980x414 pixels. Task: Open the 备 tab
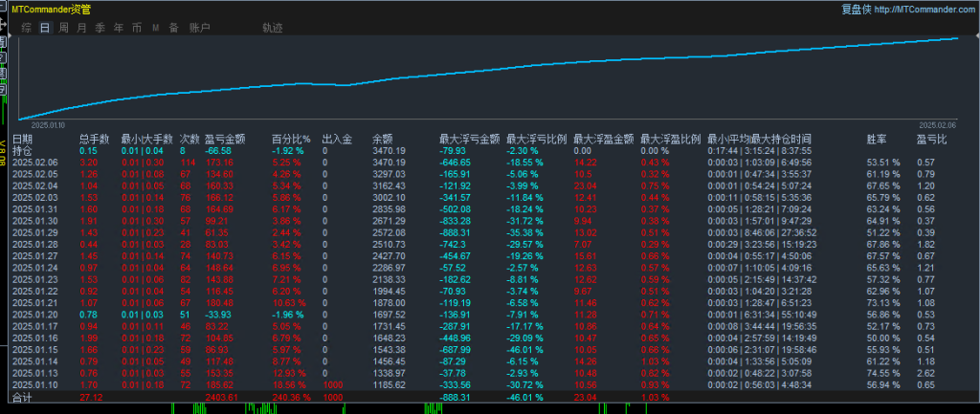(x=174, y=28)
